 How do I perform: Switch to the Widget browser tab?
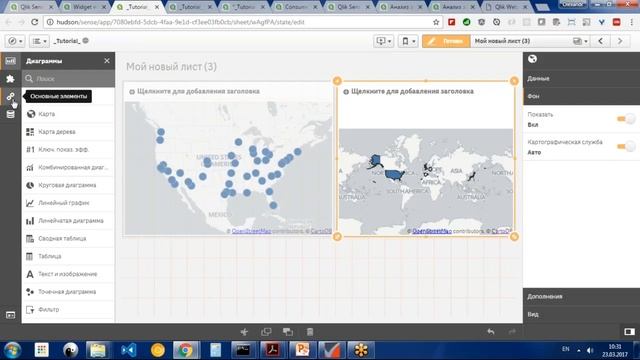pyautogui.click(x=85, y=7)
